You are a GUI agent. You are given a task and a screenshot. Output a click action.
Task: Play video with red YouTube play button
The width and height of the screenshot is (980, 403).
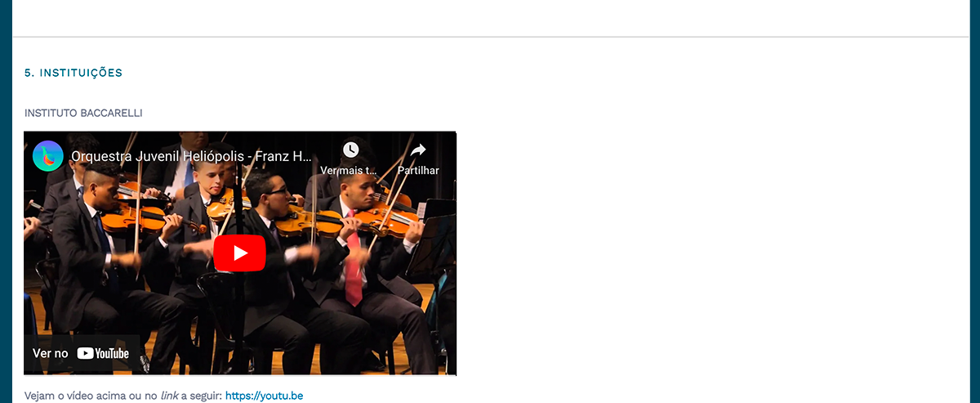tap(239, 253)
